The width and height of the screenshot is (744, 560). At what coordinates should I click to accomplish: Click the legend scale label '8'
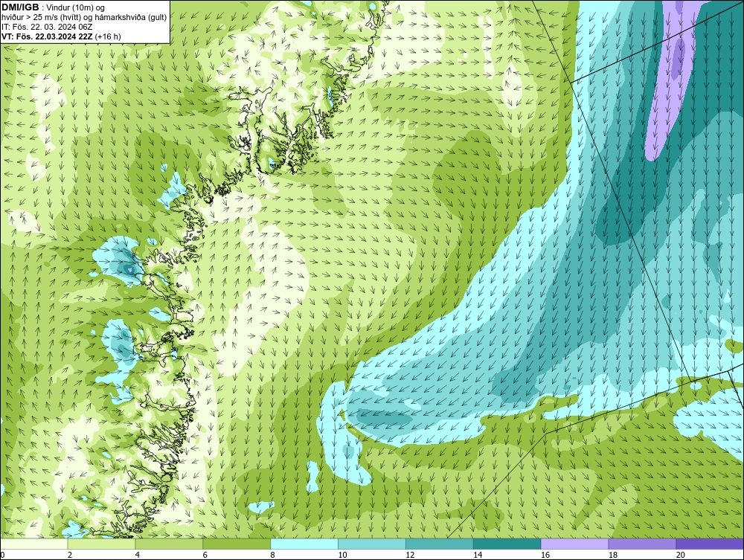click(272, 555)
